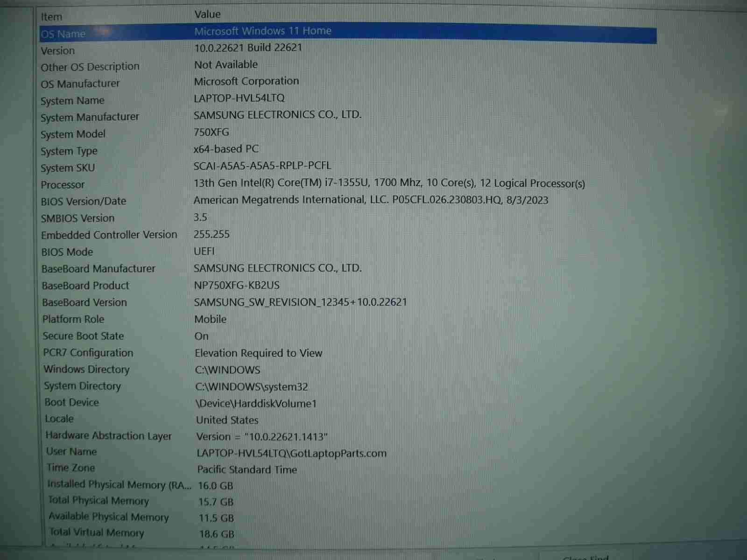747x560 pixels.
Task: Select the PCR7 Configuration row
Action: (x=88, y=353)
